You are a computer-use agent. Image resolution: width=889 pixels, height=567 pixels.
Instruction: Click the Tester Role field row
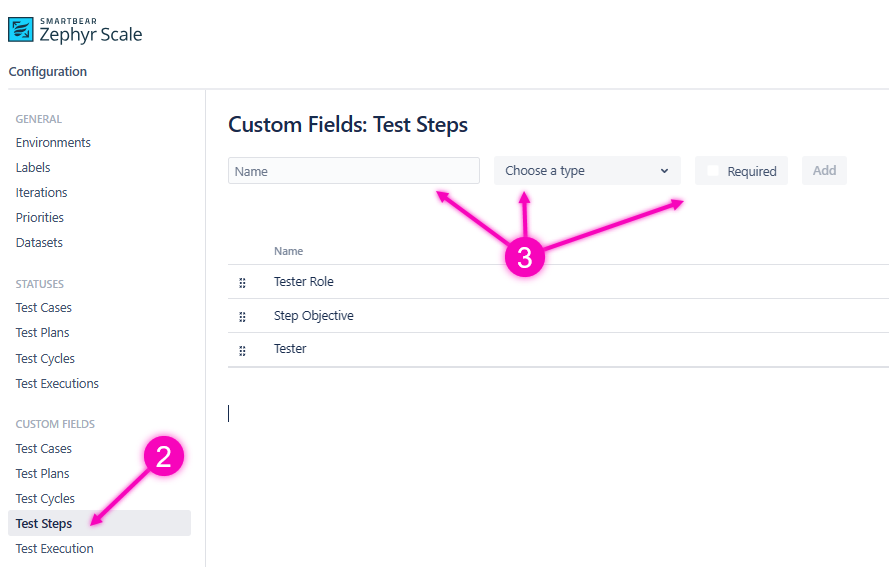click(304, 282)
